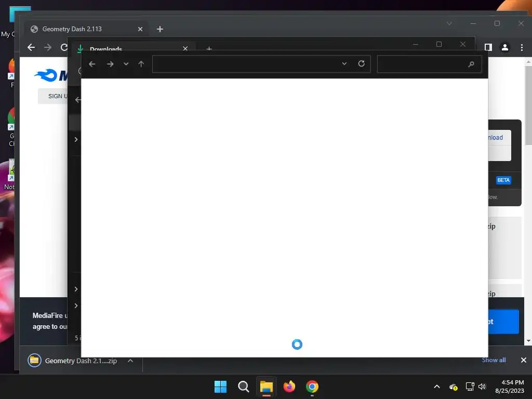Expand options for downloaded zip file
The height and width of the screenshot is (399, 532).
click(130, 361)
